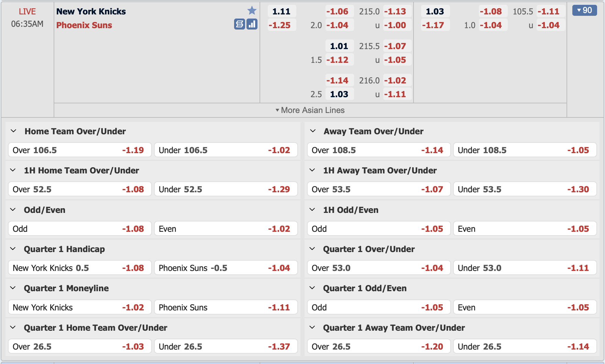
Task: Click Knicks full game moneyline 1.11
Action: [282, 11]
